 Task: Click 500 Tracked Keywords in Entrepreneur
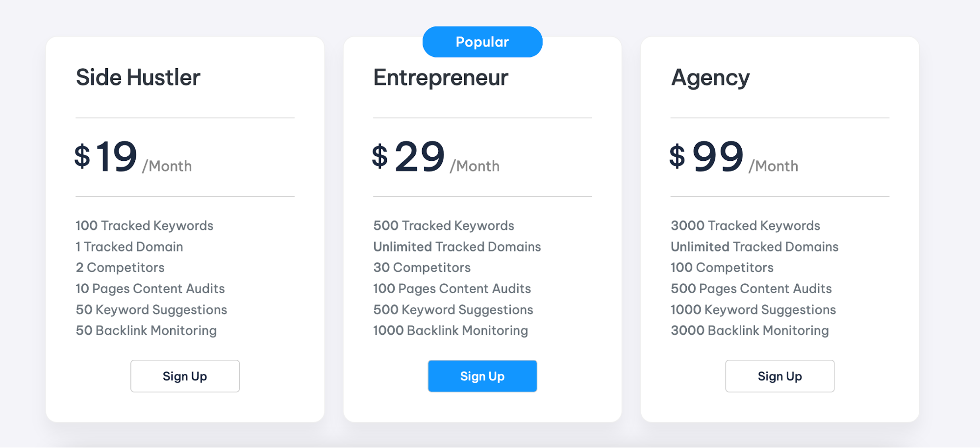point(443,225)
